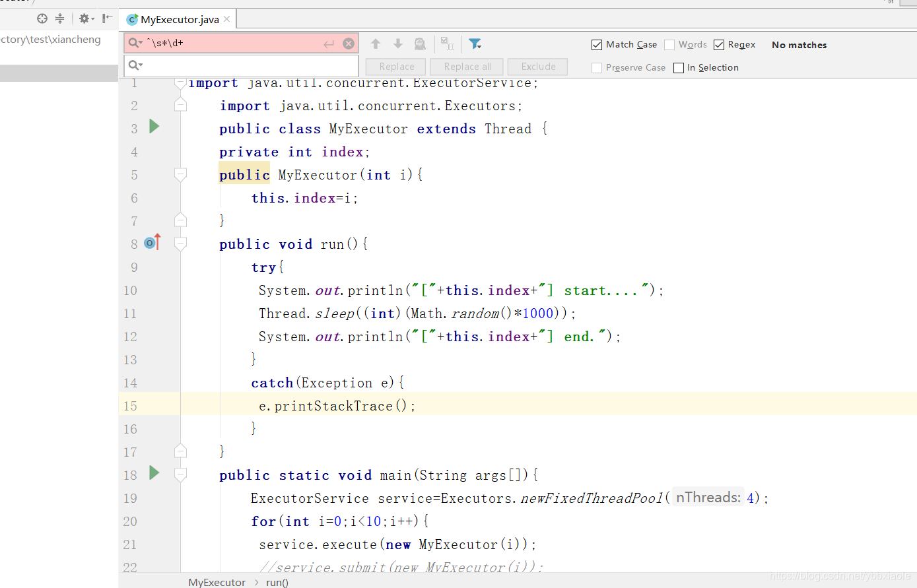Viewport: 917px width, 588px height.
Task: Collapse the run method fold marker on line 8
Action: point(180,244)
